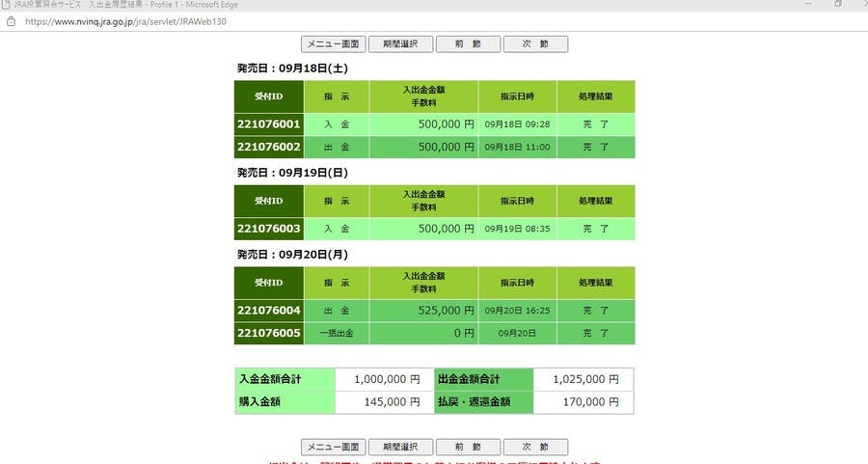This screenshot has width=868, height=464.
Task: Click the bottom 次節 button
Action: point(535,448)
